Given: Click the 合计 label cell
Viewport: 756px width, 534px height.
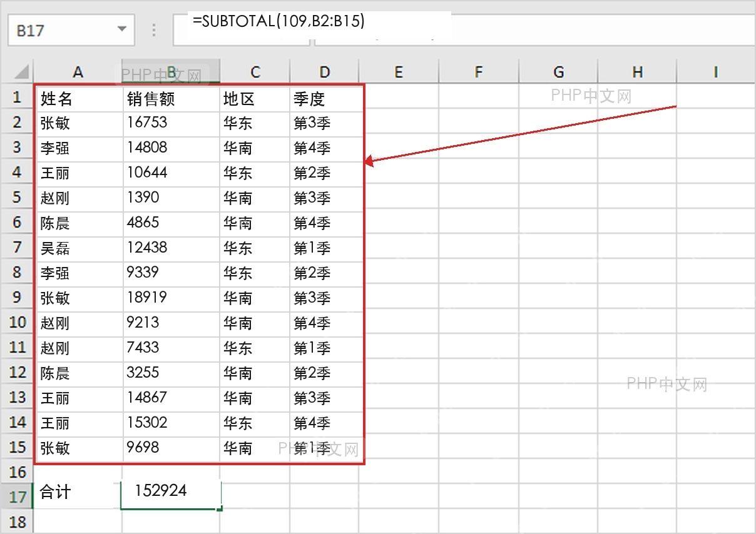Looking at the screenshot, I should [x=78, y=495].
